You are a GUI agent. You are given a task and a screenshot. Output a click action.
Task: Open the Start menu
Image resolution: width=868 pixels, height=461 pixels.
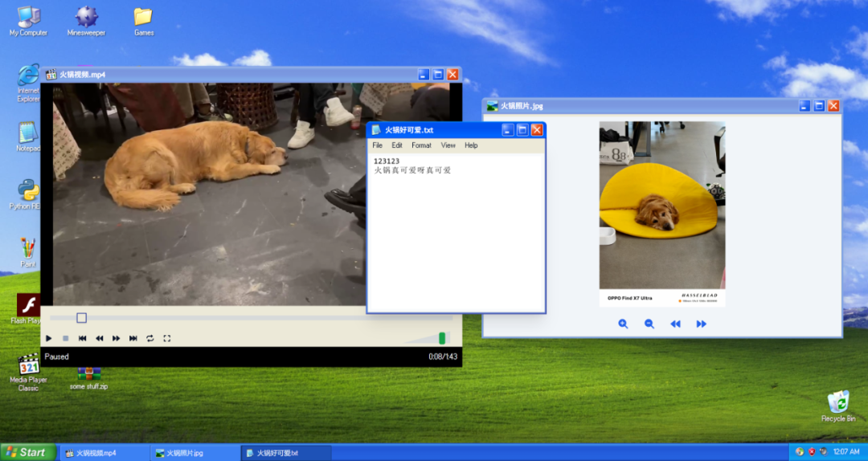tap(27, 452)
